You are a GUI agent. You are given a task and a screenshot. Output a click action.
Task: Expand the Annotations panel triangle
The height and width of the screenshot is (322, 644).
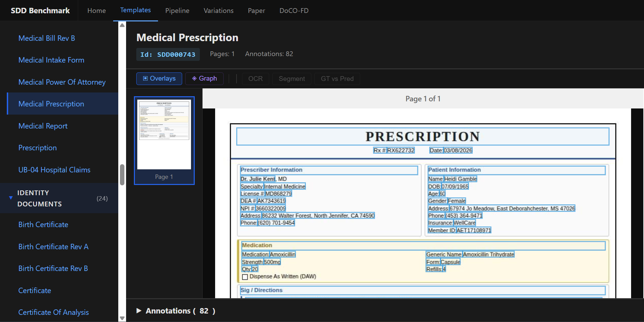pyautogui.click(x=139, y=311)
